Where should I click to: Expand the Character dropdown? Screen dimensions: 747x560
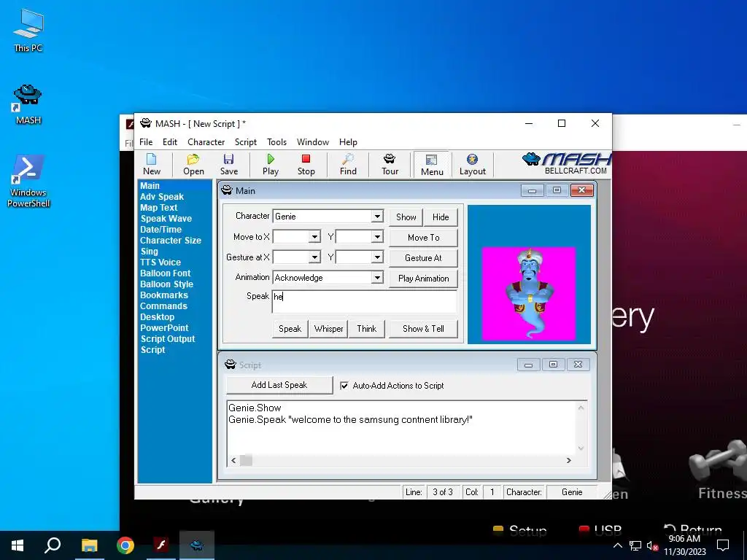tap(377, 216)
